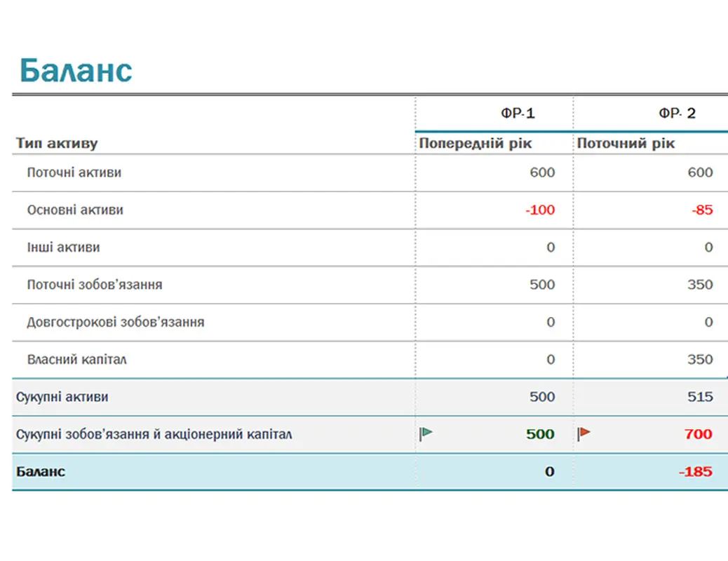Click the red -185 balance value
Screen dimensions: 728x561
click(x=696, y=471)
